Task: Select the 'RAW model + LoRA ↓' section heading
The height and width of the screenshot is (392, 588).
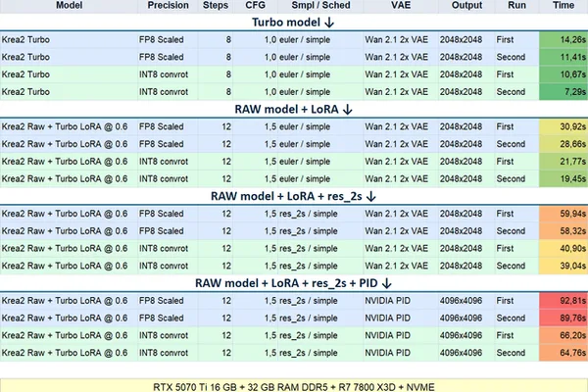Action: tap(293, 109)
